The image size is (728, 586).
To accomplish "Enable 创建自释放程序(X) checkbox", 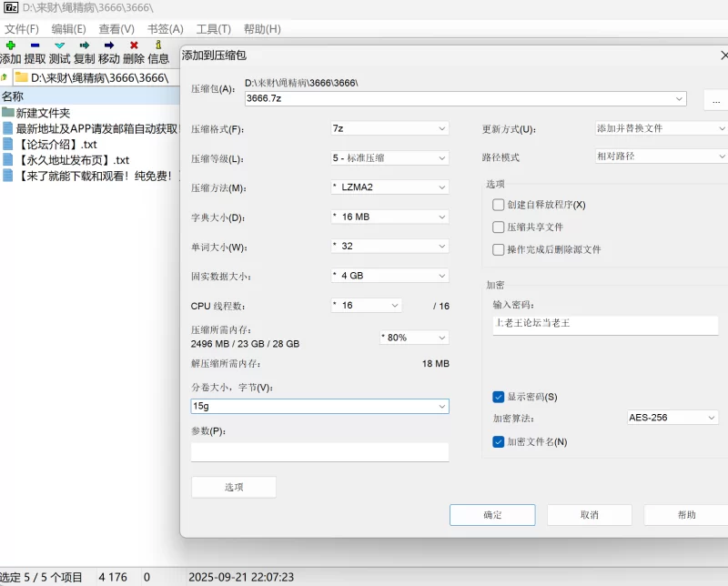I will click(498, 205).
